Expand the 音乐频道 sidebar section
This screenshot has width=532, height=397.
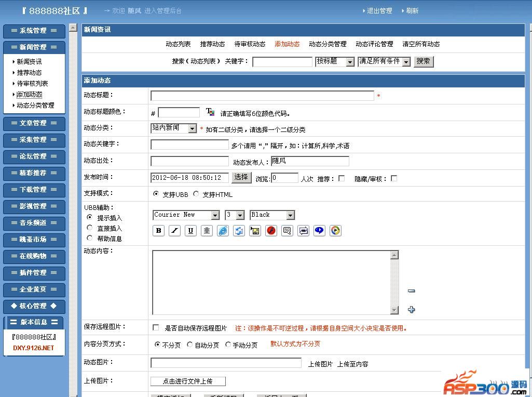click(x=34, y=223)
